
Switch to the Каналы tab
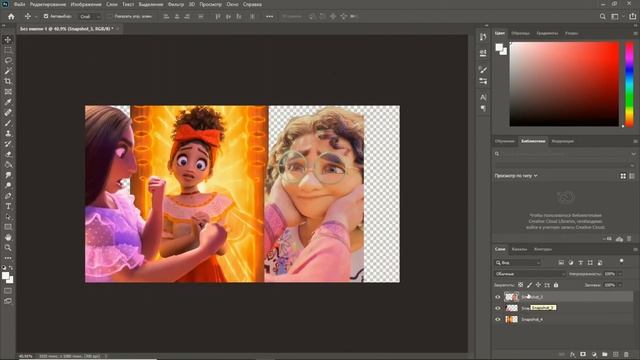[x=519, y=249]
